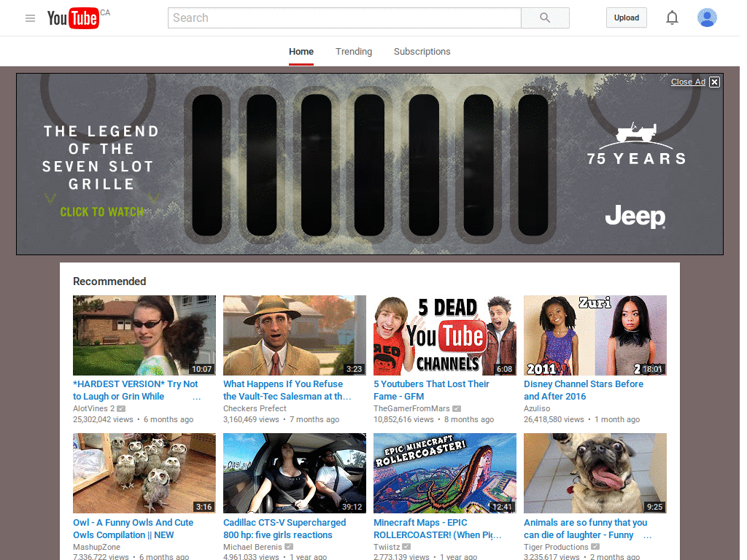Visit the Twiistz channel
The height and width of the screenshot is (560, 747).
pyautogui.click(x=387, y=547)
